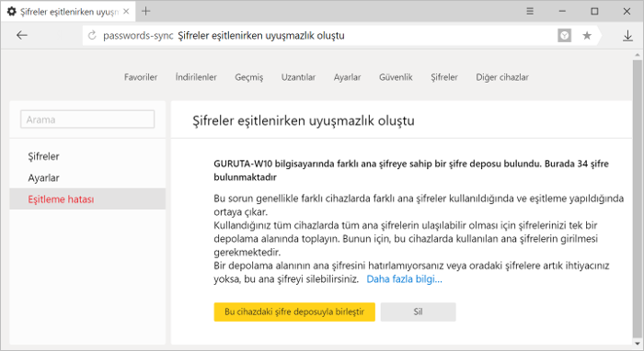Close the Şifreler eşitlenirken tab
Screen dimensions: 644x351
click(126, 11)
